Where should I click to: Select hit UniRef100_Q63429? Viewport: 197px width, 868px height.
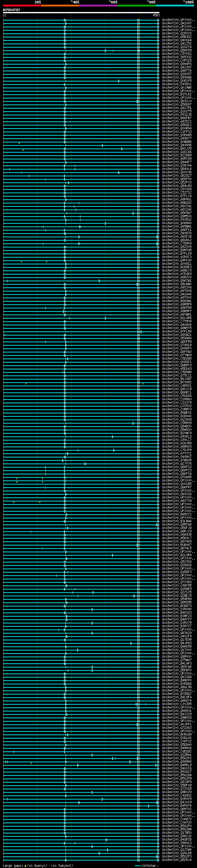[x=177, y=633]
